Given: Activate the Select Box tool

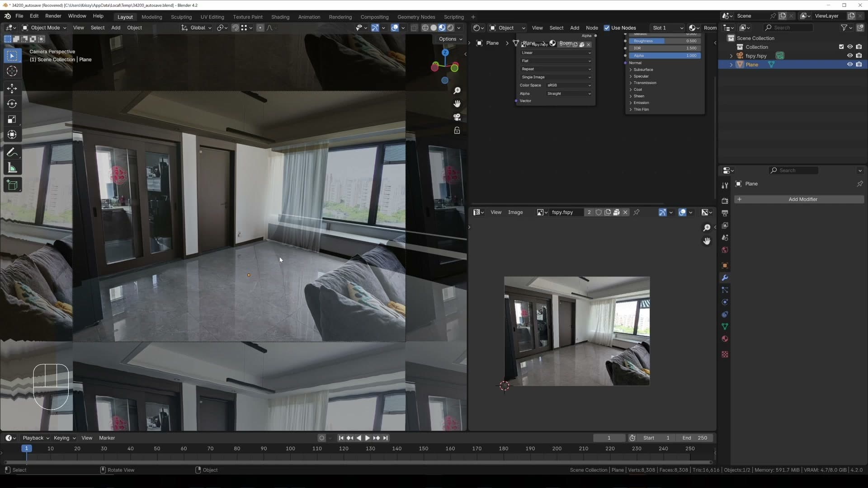Looking at the screenshot, I should coord(12,56).
